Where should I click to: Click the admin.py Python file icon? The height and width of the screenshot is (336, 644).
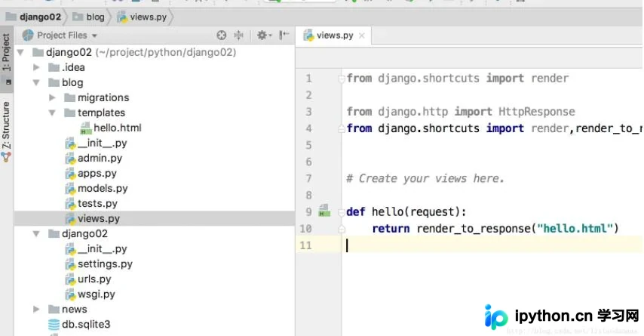click(x=70, y=159)
